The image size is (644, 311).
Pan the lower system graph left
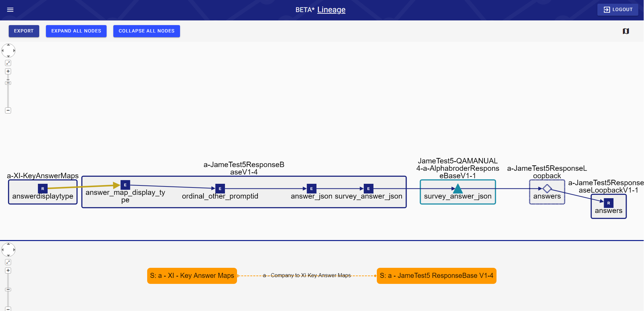[x=3, y=250]
